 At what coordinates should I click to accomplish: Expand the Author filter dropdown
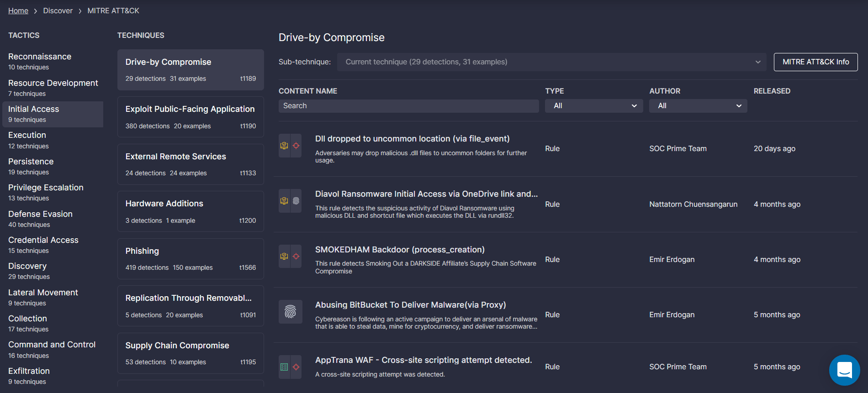(x=698, y=106)
